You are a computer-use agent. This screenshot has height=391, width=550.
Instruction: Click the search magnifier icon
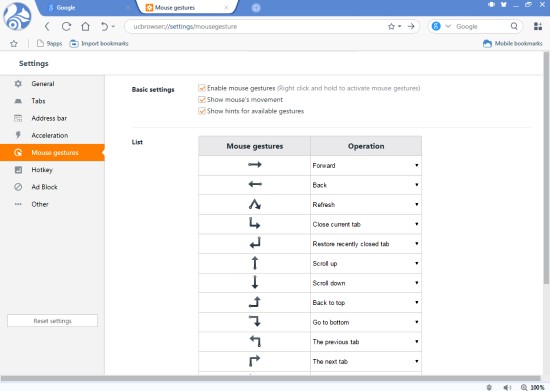[x=514, y=26]
